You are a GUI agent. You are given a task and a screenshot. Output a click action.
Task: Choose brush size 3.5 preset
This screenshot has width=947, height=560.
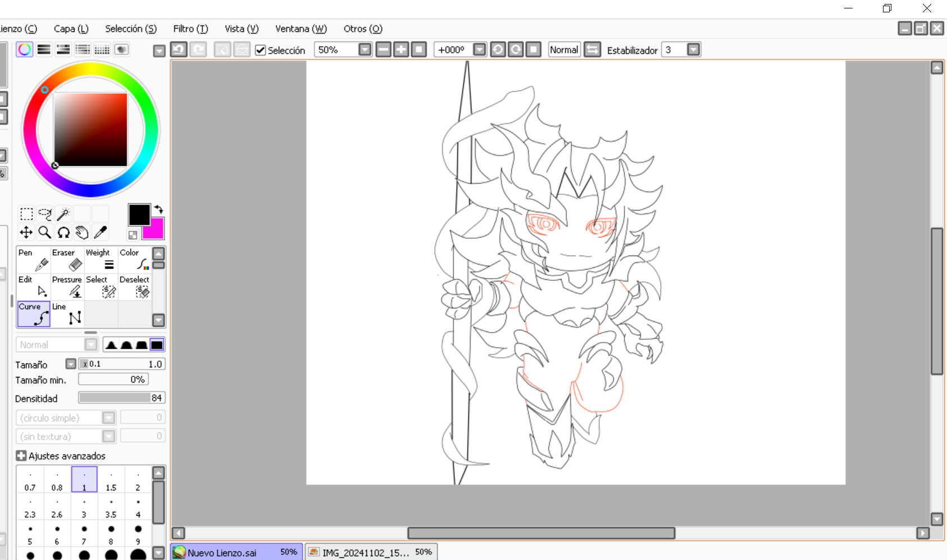tap(111, 507)
